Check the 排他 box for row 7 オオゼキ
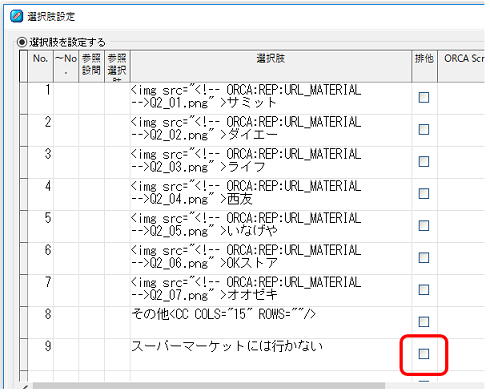This screenshot has width=490, height=392. click(x=424, y=290)
